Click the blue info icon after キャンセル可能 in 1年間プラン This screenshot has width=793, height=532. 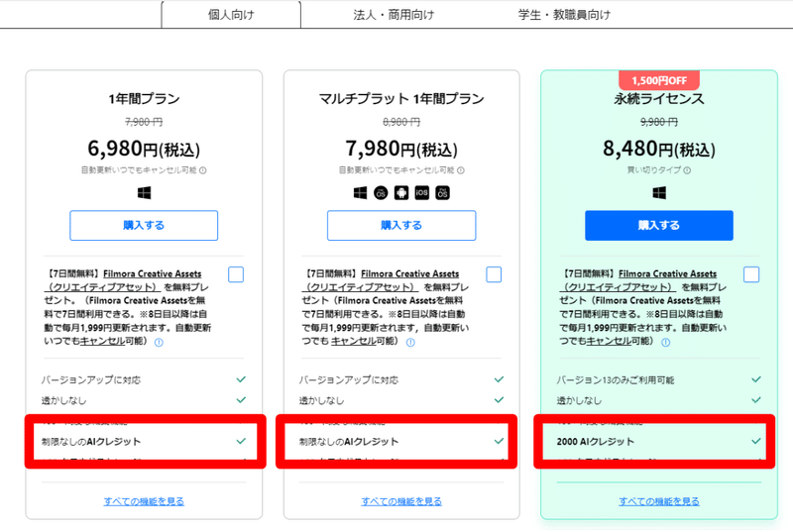pyautogui.click(x=159, y=343)
